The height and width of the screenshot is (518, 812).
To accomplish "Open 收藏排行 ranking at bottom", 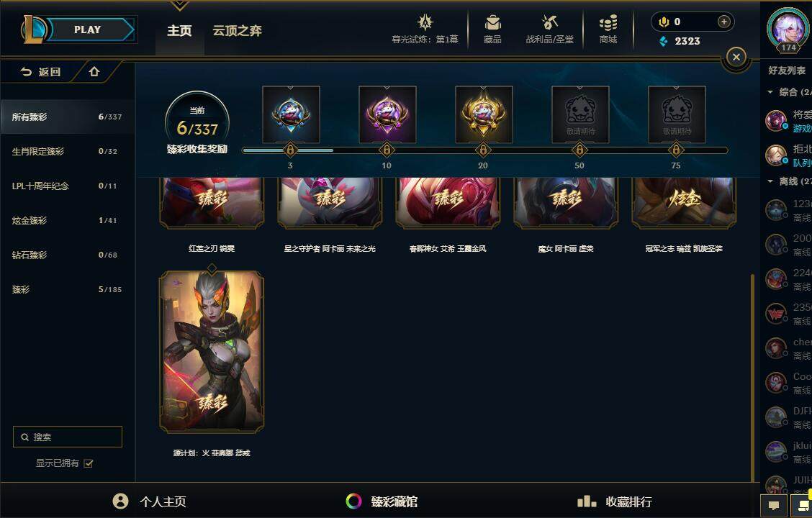I will click(614, 501).
